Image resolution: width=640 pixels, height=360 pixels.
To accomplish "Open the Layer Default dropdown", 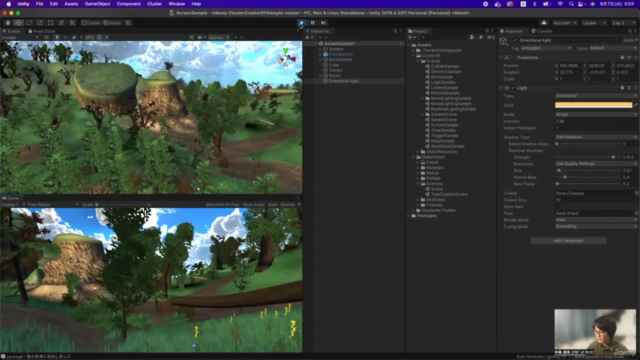I will coord(613,48).
